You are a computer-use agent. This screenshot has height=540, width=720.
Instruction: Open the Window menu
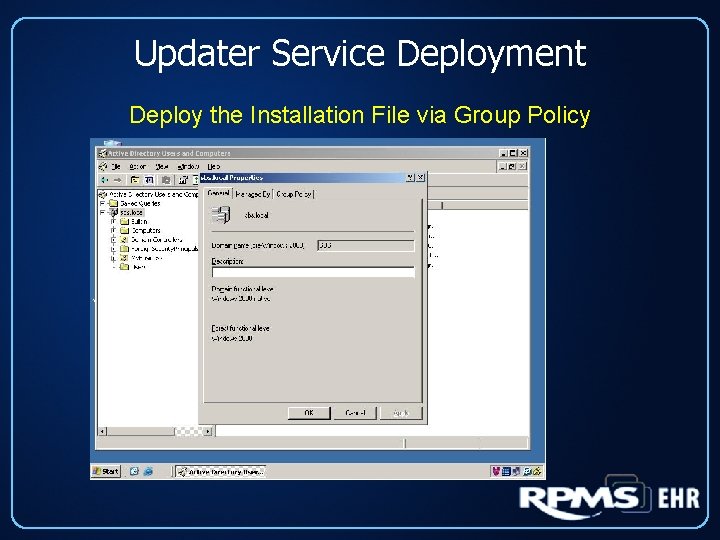(188, 166)
